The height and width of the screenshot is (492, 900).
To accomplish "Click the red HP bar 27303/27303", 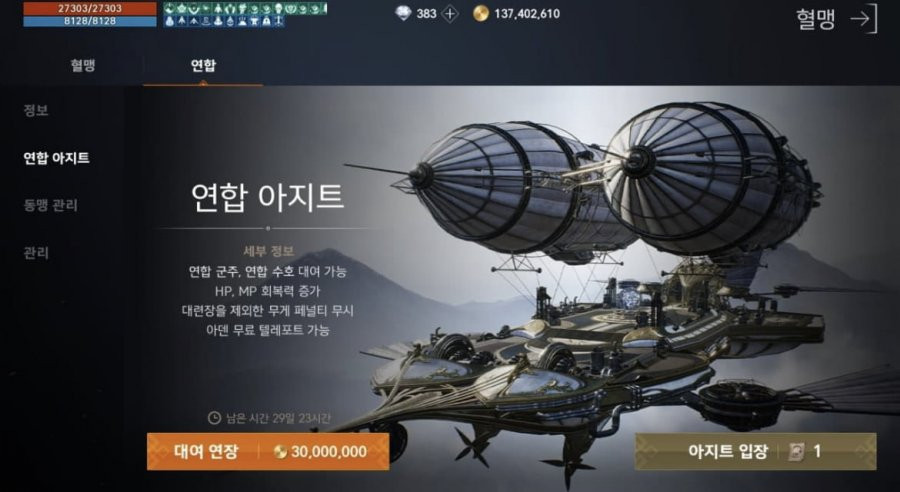I will coord(90,9).
